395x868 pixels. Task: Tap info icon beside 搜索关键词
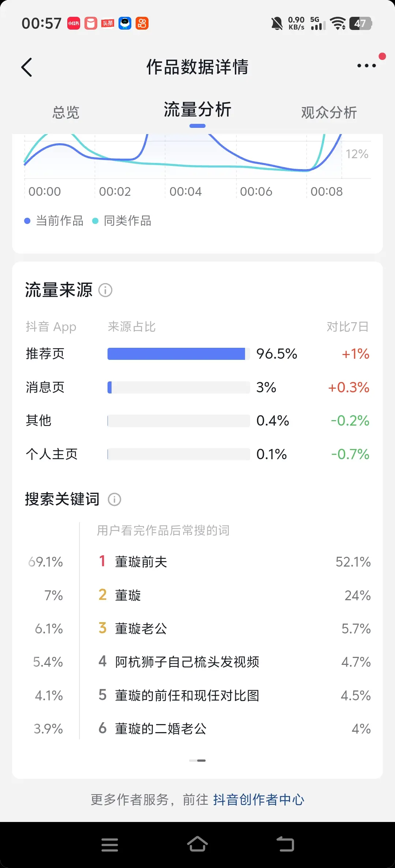tap(114, 499)
